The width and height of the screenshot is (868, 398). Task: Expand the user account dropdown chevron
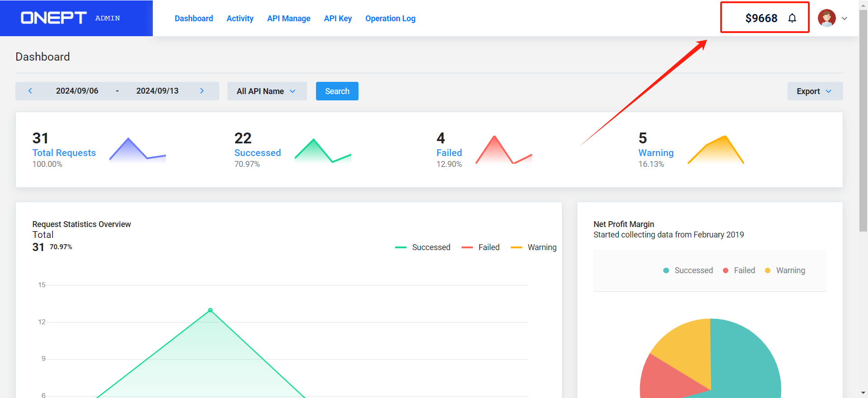844,19
